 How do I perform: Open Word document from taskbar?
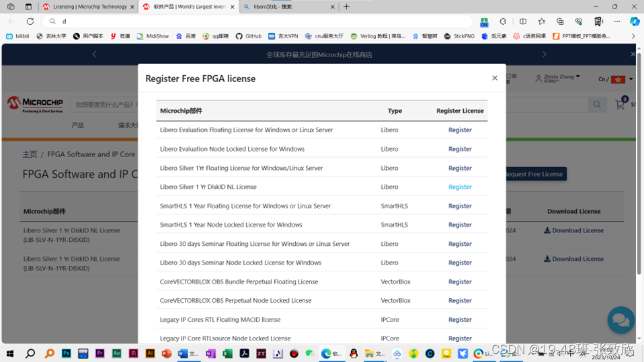pos(188,353)
